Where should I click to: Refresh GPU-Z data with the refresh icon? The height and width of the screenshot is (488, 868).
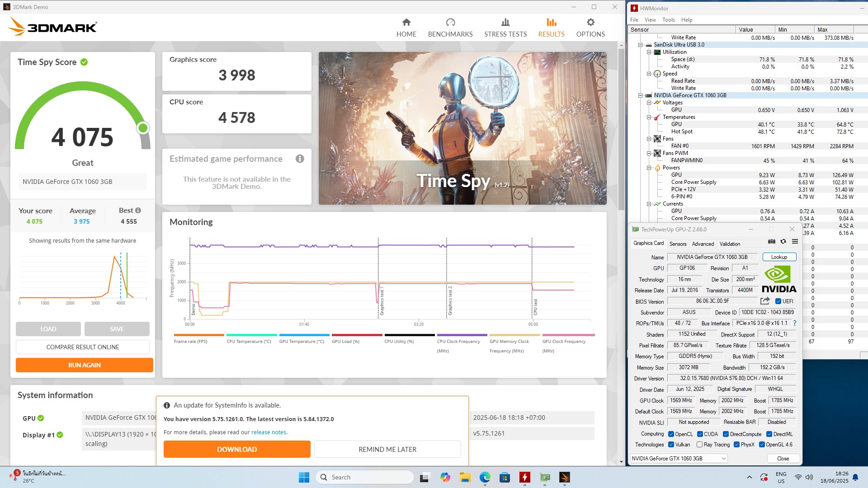click(x=783, y=241)
